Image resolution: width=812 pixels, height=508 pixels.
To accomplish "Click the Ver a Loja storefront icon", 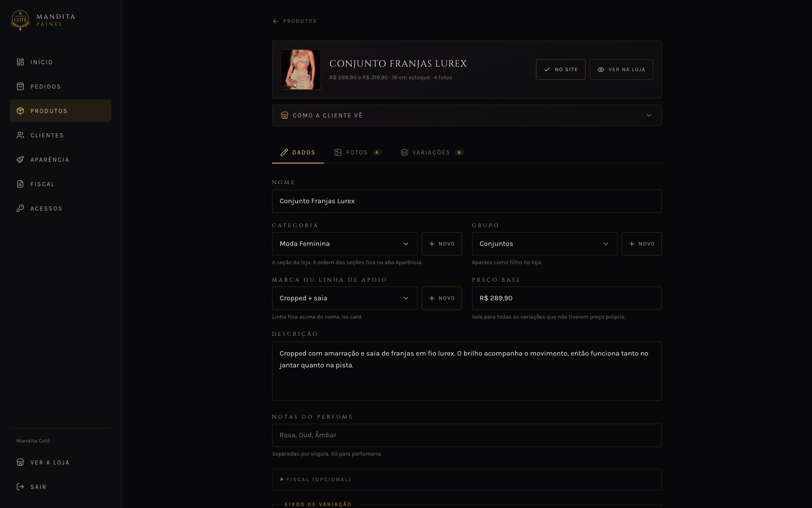I will [20, 462].
